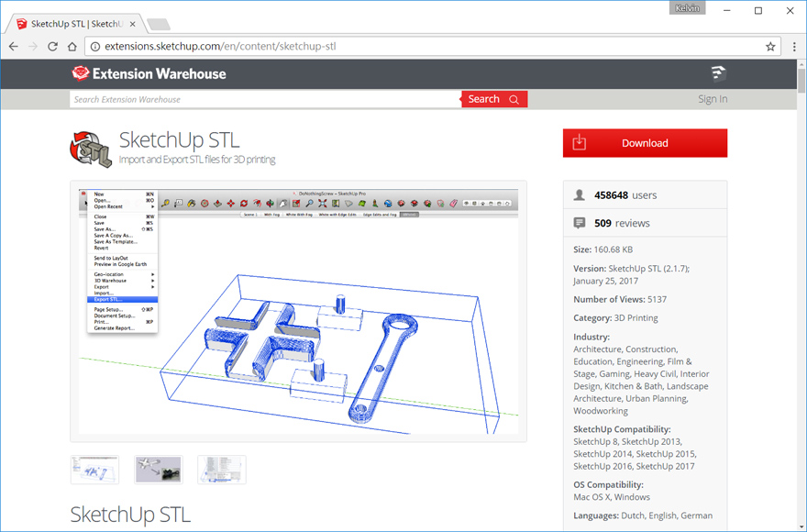The height and width of the screenshot is (532, 807).
Task: Open a new browser tab
Action: 159,24
